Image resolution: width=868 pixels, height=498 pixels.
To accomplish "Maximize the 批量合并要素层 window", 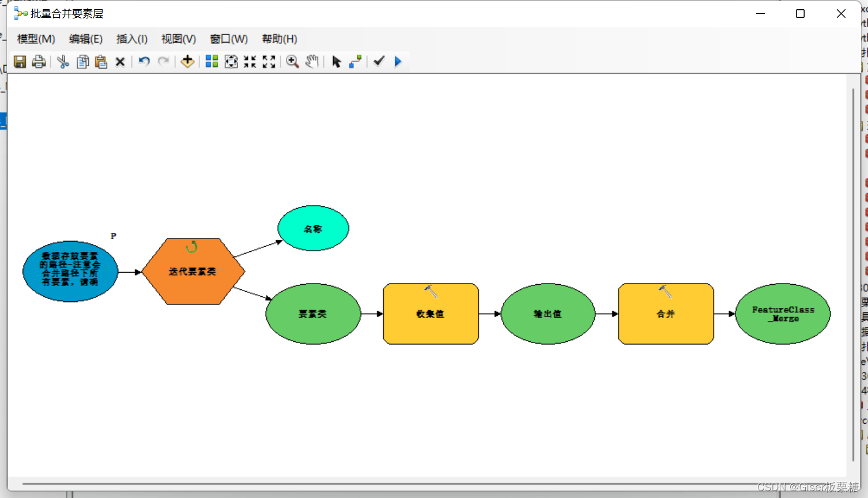I will 800,14.
